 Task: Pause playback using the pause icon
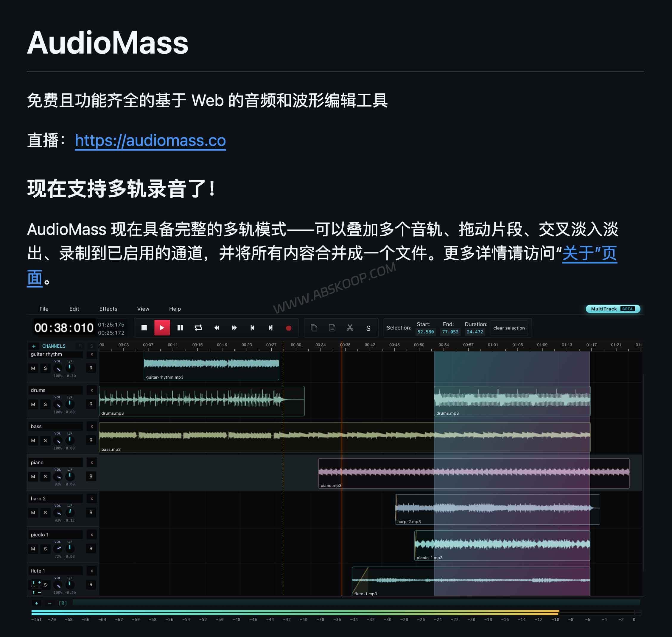pos(180,328)
